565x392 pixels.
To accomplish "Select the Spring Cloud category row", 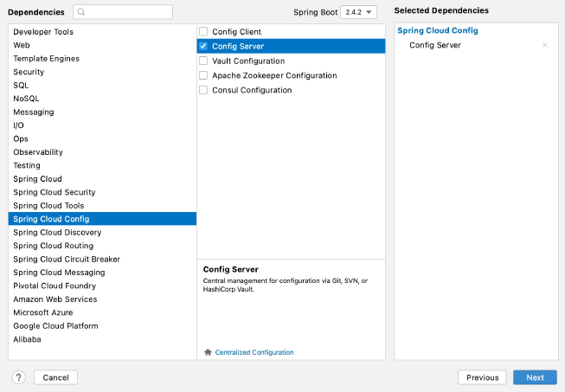I will (102, 179).
